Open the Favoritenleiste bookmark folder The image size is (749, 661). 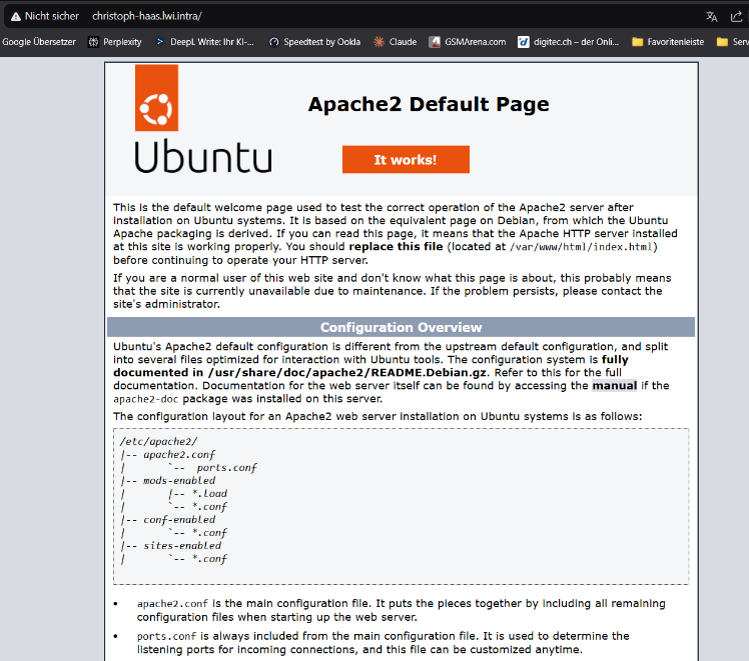[668, 42]
